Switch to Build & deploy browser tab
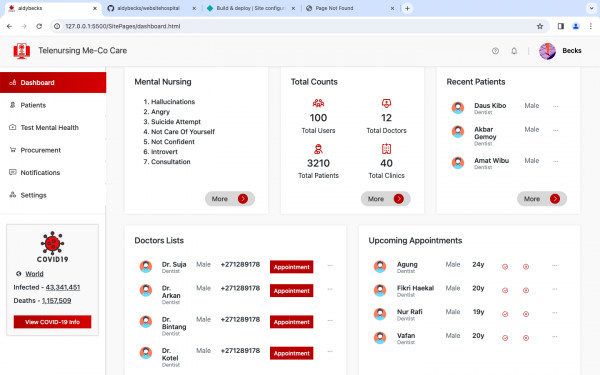Image resolution: width=600 pixels, height=375 pixels. pyautogui.click(x=251, y=8)
